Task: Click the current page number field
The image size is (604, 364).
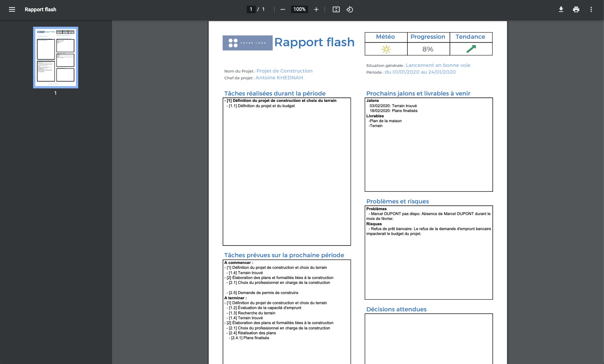Action: point(251,9)
